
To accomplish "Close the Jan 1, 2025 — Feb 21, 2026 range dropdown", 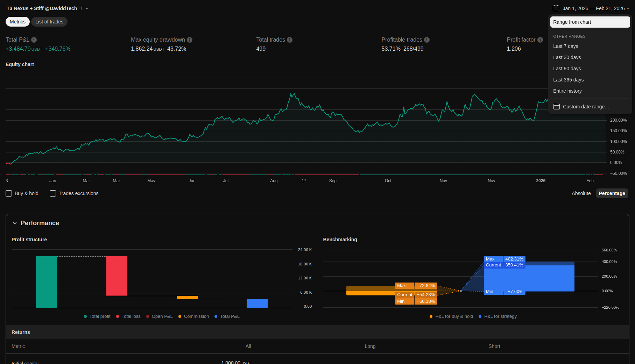I will (x=628, y=8).
